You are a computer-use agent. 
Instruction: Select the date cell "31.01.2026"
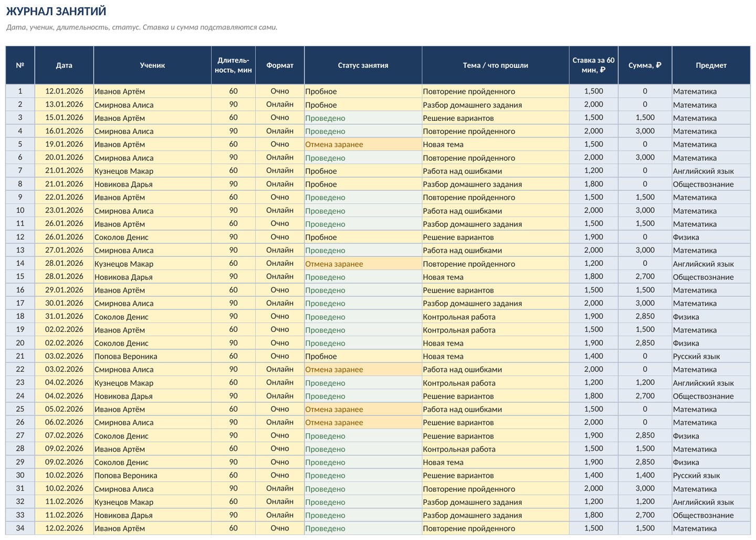[x=64, y=316]
